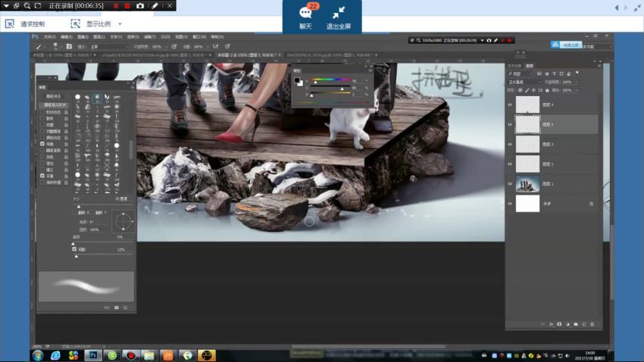Click the foreground color swatch in Color panel

pyautogui.click(x=296, y=80)
